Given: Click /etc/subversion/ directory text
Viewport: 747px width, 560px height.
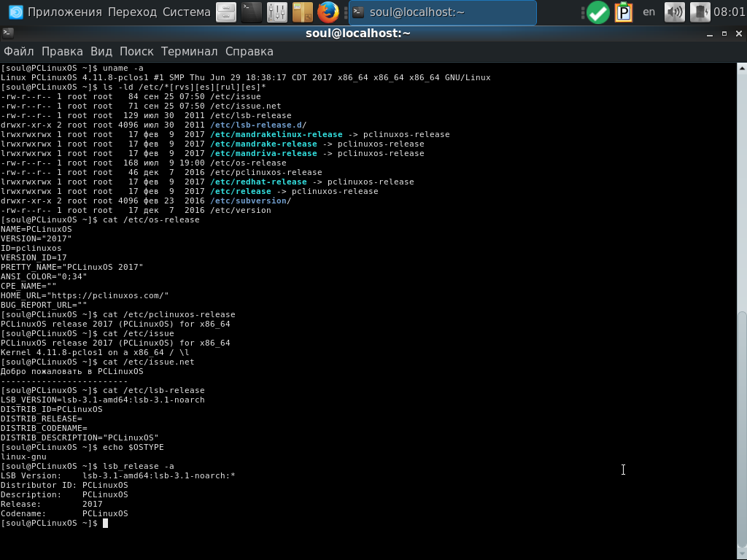Looking at the screenshot, I should [251, 201].
